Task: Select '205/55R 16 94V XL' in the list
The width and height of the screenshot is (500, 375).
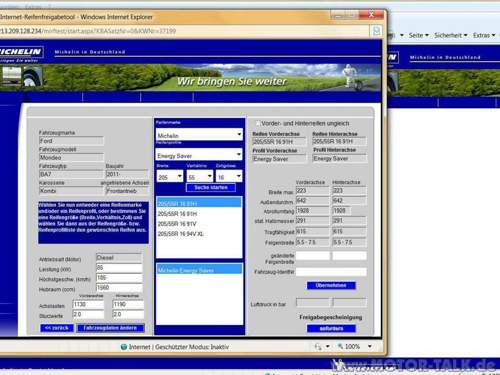Action: click(x=199, y=234)
